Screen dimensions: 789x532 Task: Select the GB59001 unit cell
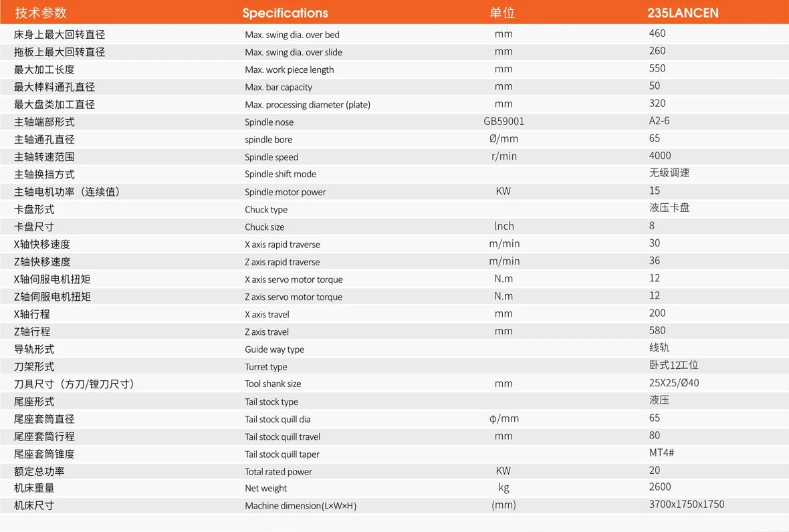point(503,121)
